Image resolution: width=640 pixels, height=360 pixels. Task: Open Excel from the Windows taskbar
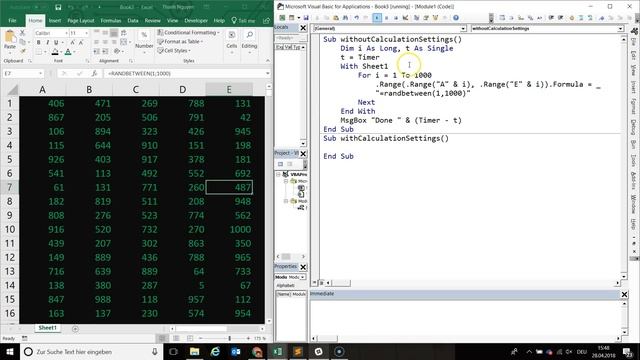[x=278, y=351]
